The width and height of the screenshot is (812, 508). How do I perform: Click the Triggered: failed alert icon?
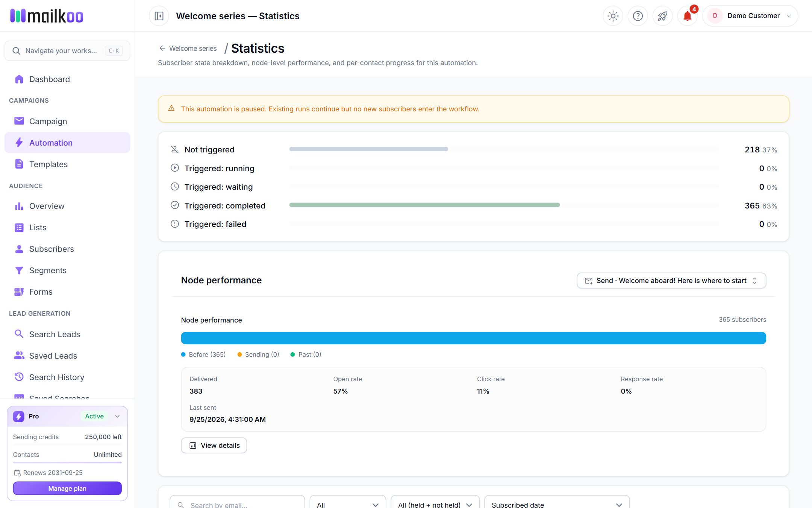coord(174,224)
